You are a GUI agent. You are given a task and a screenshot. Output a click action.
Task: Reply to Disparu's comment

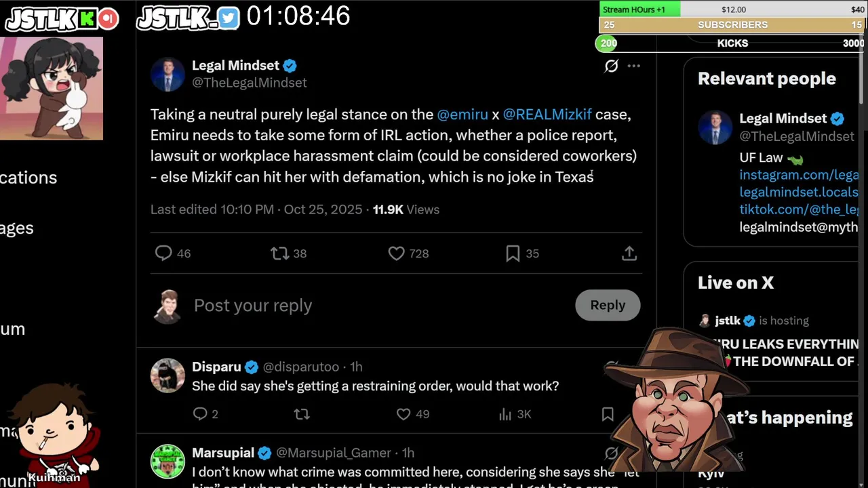coord(200,414)
